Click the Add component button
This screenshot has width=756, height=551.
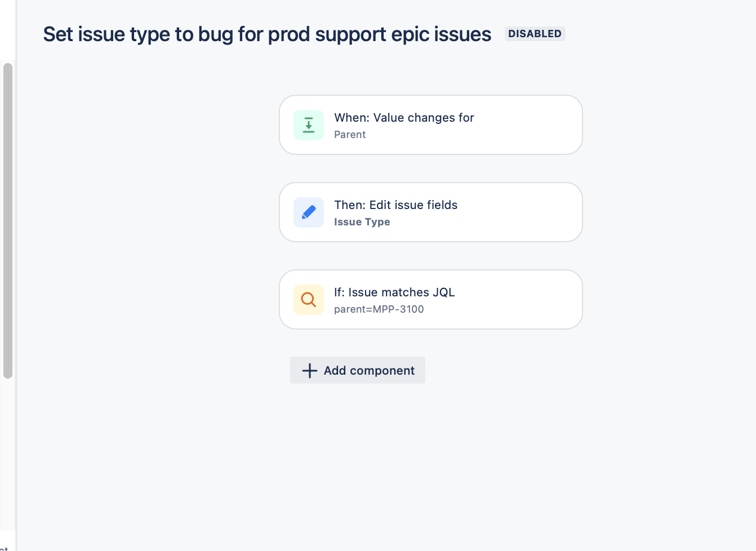[357, 370]
